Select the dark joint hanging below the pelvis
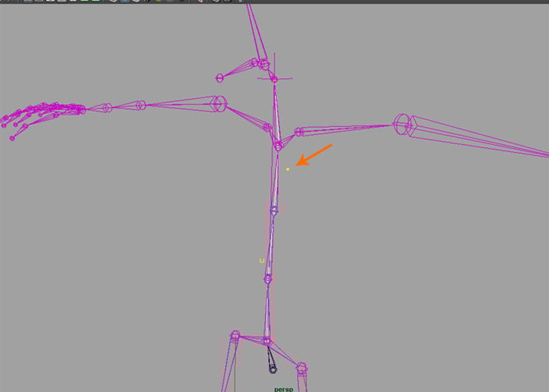The image size is (549, 392). click(273, 369)
